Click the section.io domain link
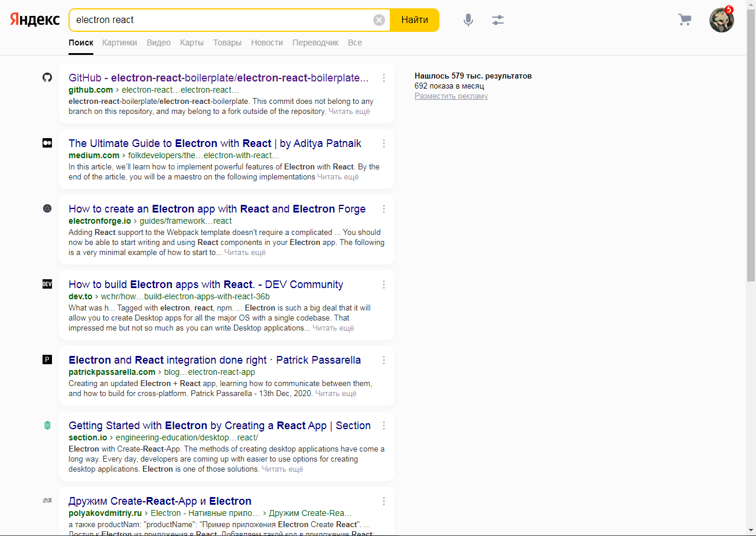Image resolution: width=756 pixels, height=536 pixels. (87, 437)
